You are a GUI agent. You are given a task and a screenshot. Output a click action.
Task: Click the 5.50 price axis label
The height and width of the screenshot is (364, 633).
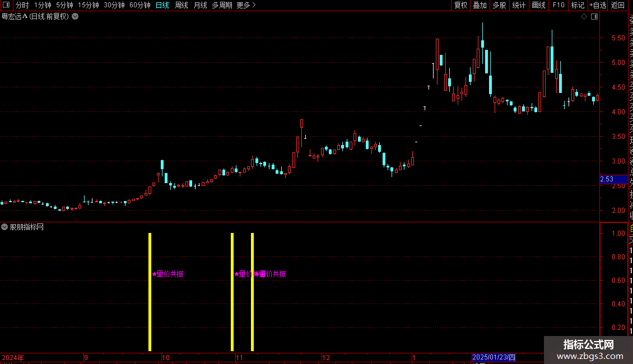pyautogui.click(x=618, y=38)
